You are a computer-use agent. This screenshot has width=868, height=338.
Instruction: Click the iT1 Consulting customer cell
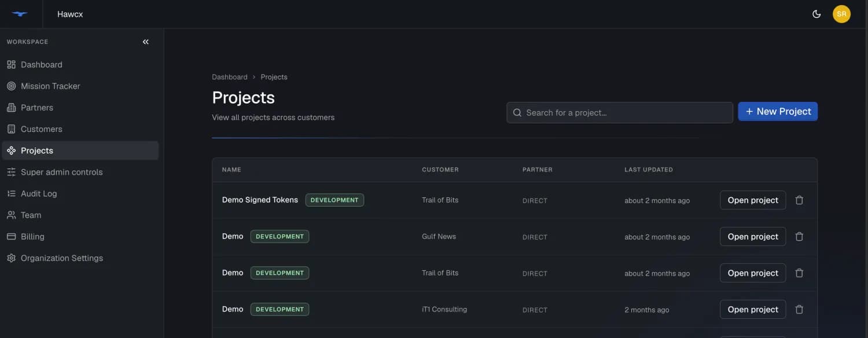[444, 309]
